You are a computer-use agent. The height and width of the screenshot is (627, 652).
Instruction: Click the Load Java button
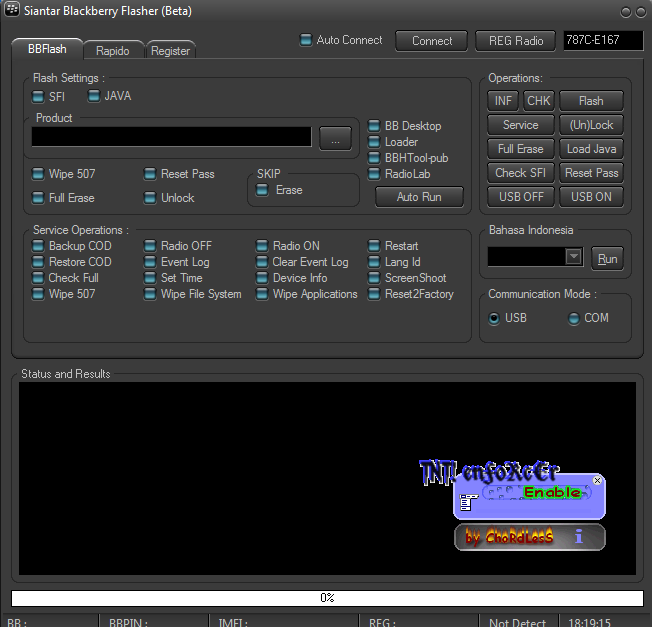[591, 149]
